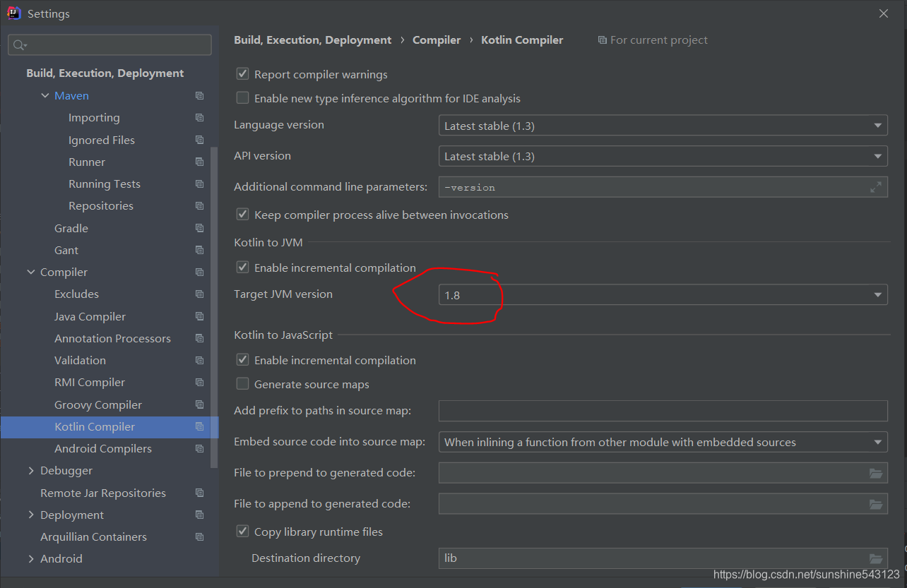Expand the Android tree node
The image size is (907, 588).
pyautogui.click(x=31, y=559)
